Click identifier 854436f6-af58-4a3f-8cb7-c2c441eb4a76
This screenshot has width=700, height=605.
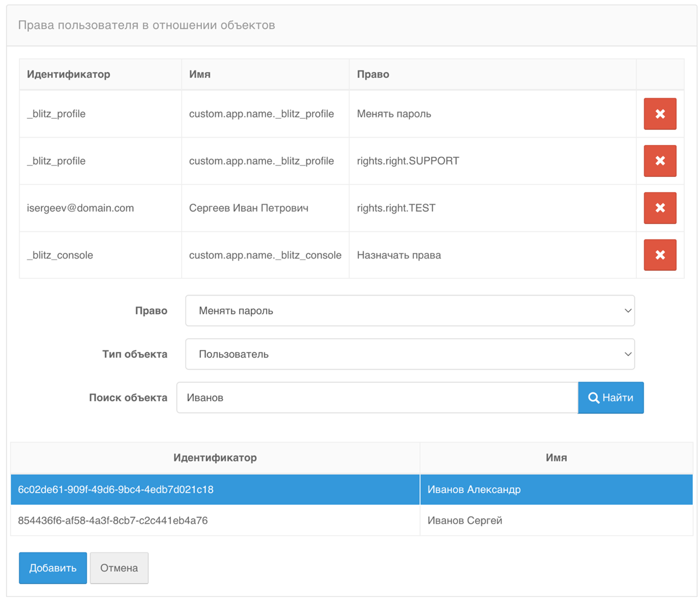click(x=113, y=521)
